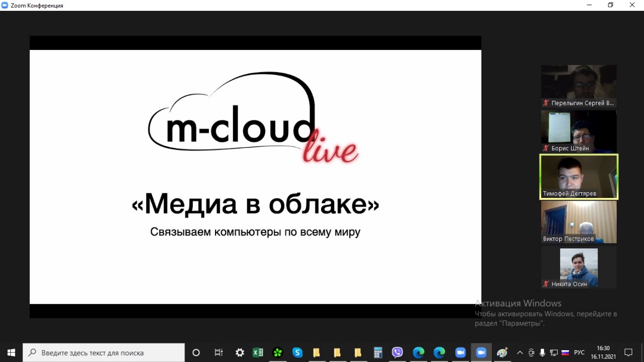Select Виктор Пестриков video thumbnail
The width and height of the screenshot is (644, 362).
coord(579,222)
